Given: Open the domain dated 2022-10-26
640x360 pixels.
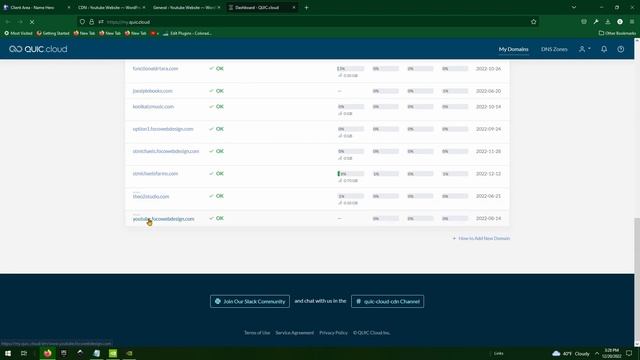Looking at the screenshot, I should [155, 69].
